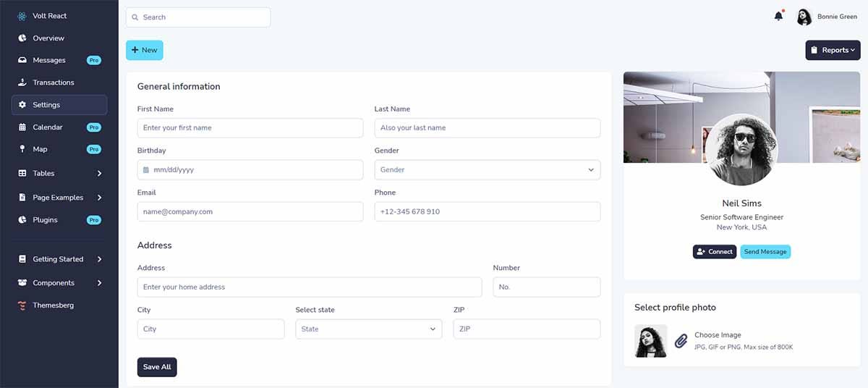Click the Send Message button

(x=765, y=252)
